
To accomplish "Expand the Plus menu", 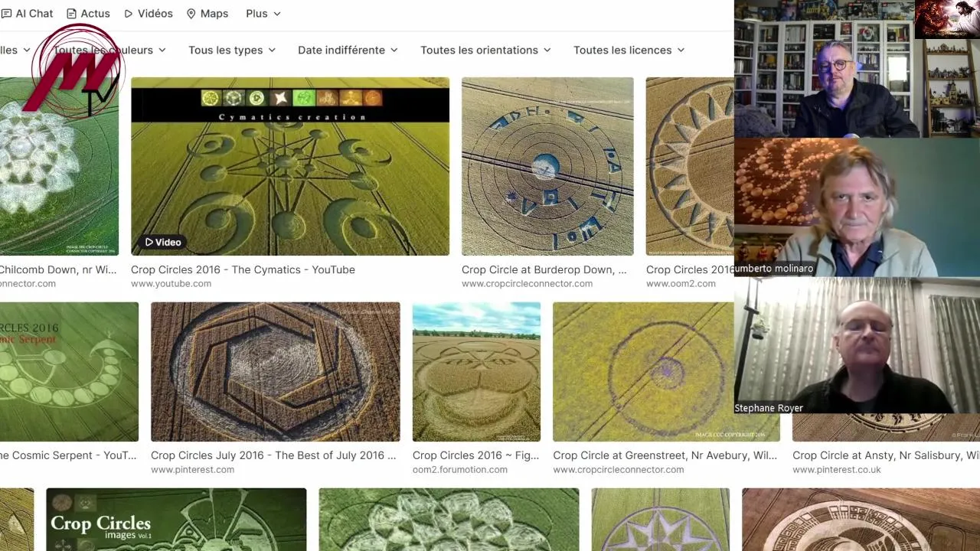I will [x=263, y=14].
